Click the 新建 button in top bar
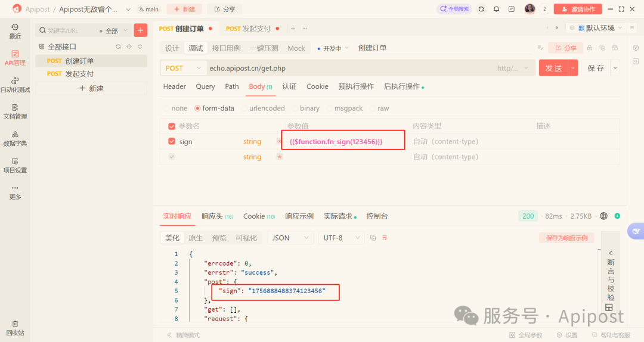Viewport: 644px width, 342px height. tap(184, 9)
